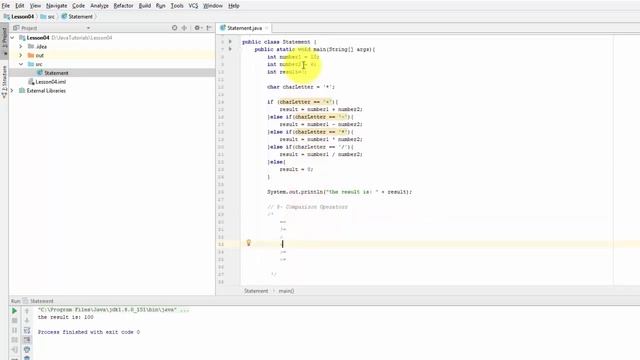Click the External Libraries icon
The width and height of the screenshot is (640, 360).
22,91
